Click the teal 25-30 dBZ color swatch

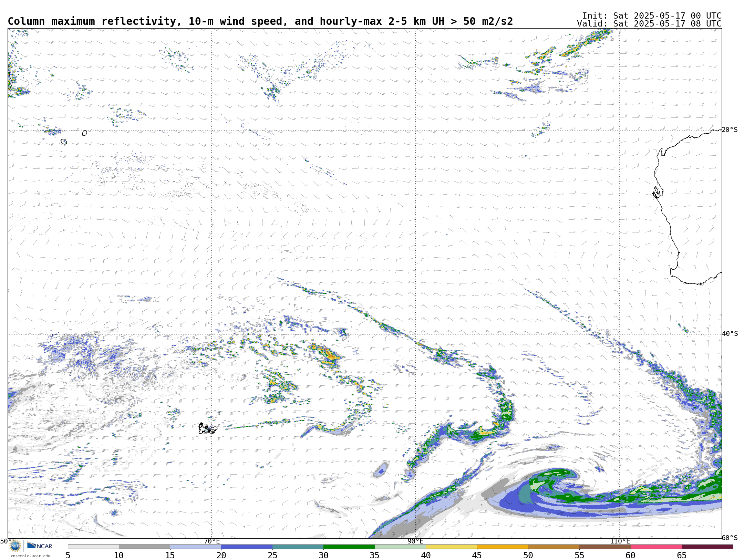coord(298,547)
